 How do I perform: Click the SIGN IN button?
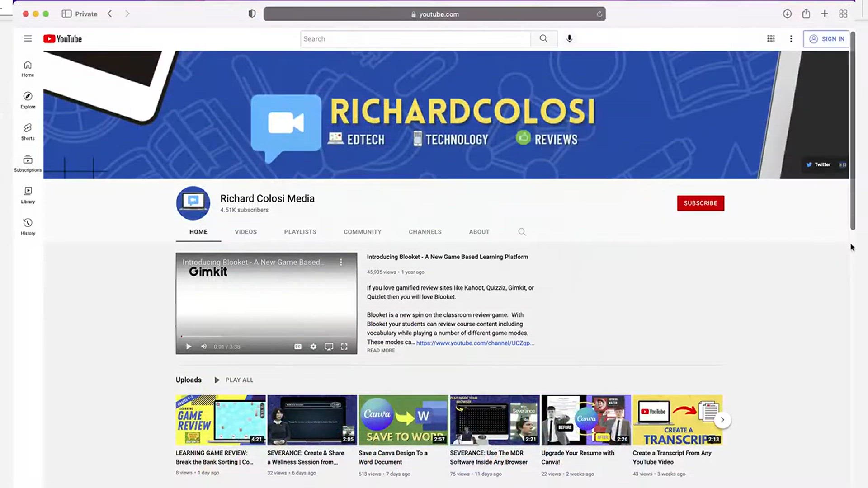826,39
